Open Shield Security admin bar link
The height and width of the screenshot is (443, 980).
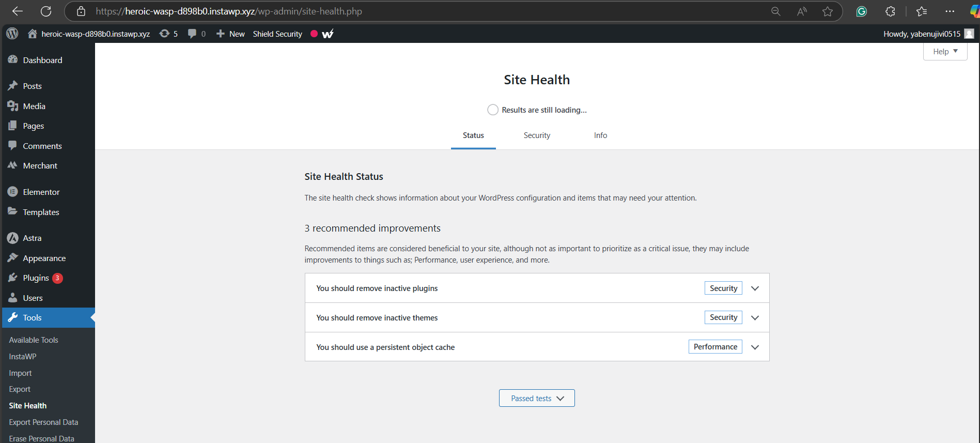pyautogui.click(x=277, y=34)
